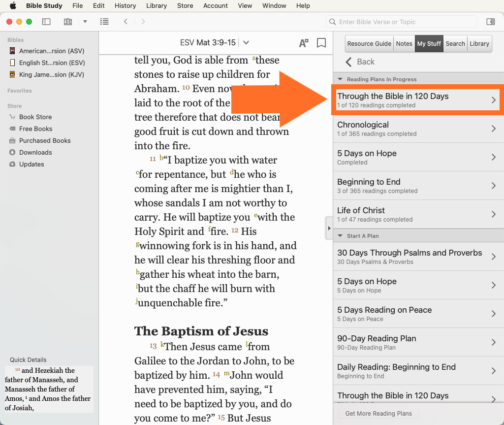Screen dimensions: 504x425
Task: Click Get More Reading Plans button
Action: [378, 413]
